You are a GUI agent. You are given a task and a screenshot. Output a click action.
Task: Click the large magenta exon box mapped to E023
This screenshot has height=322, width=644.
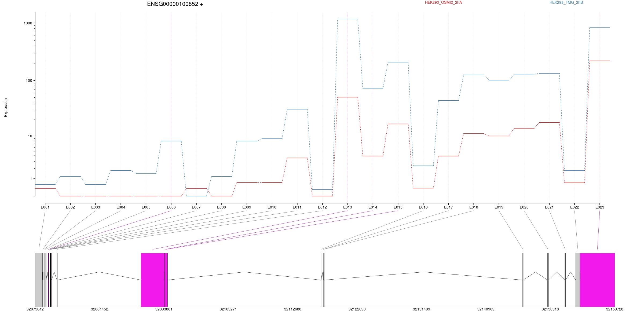[597, 280]
